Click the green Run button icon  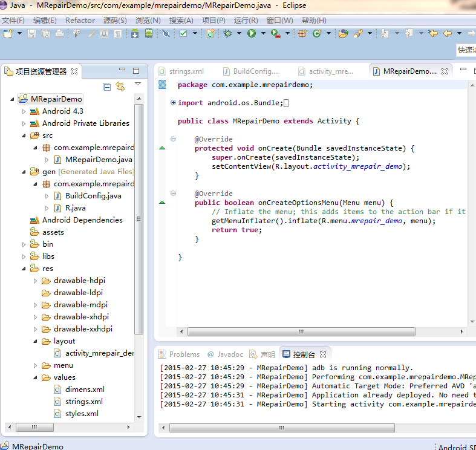pyautogui.click(x=252, y=33)
